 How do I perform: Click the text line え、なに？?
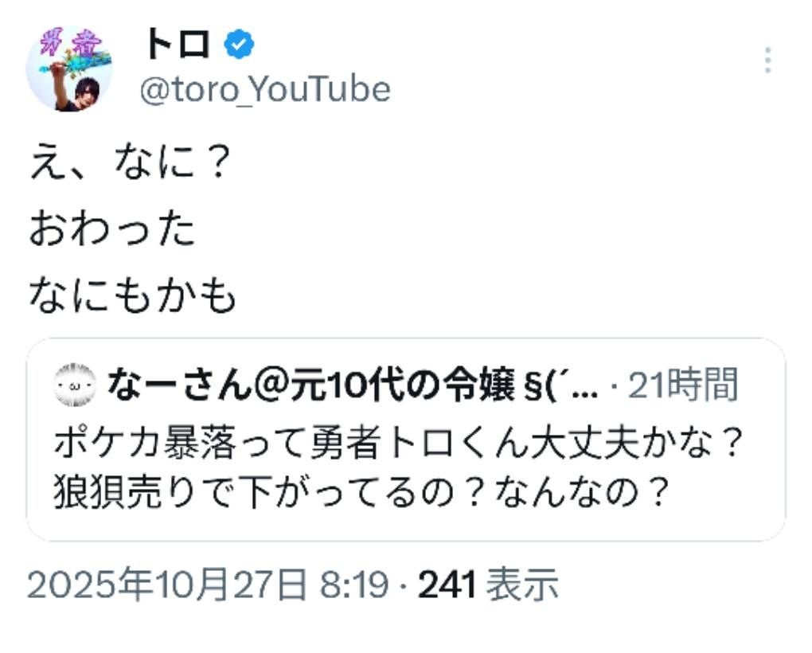[x=131, y=166]
